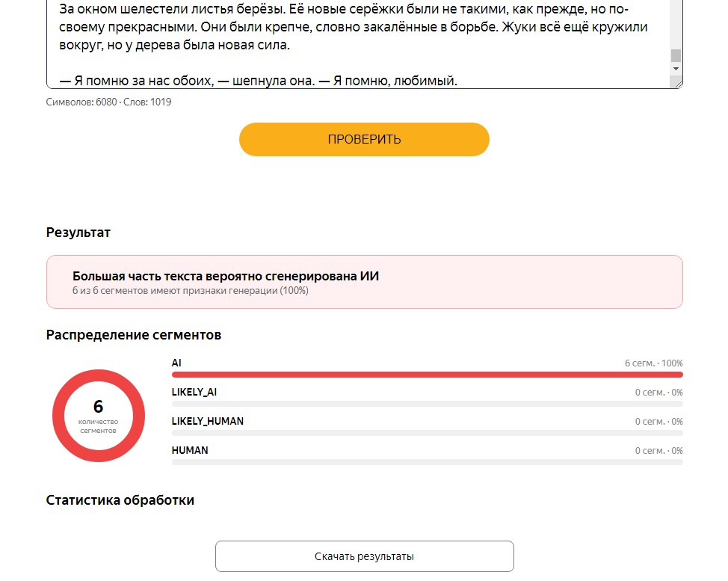
Task: Click the AI category label
Action: pos(176,363)
